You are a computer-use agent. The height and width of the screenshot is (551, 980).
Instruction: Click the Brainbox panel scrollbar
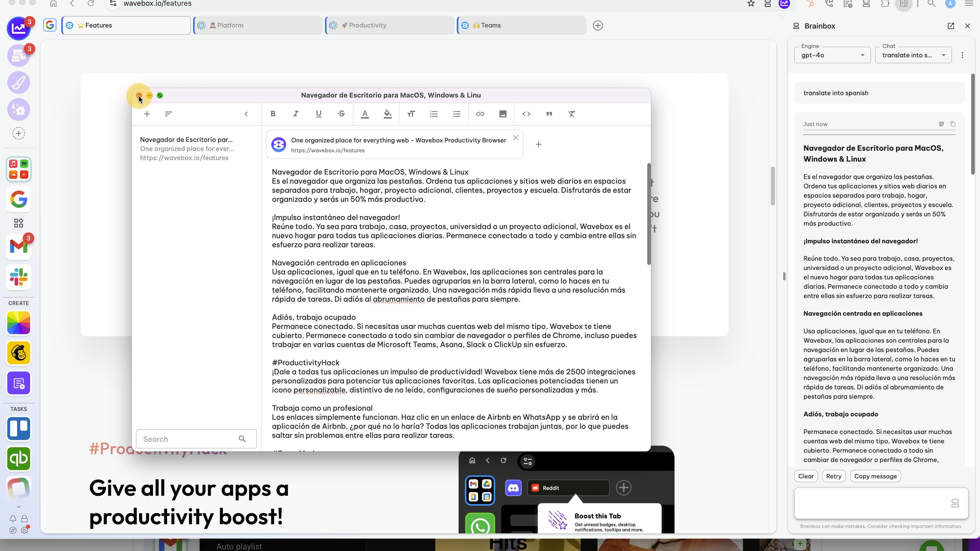pos(973,123)
